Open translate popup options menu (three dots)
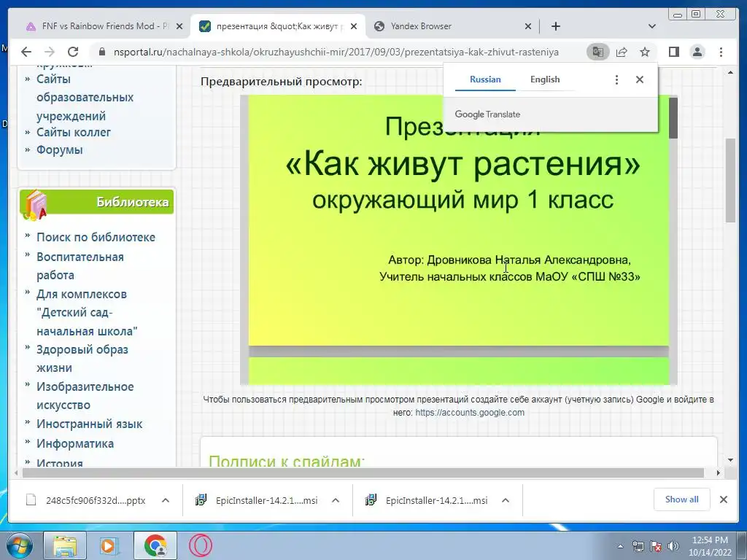The image size is (747, 560). (x=616, y=79)
